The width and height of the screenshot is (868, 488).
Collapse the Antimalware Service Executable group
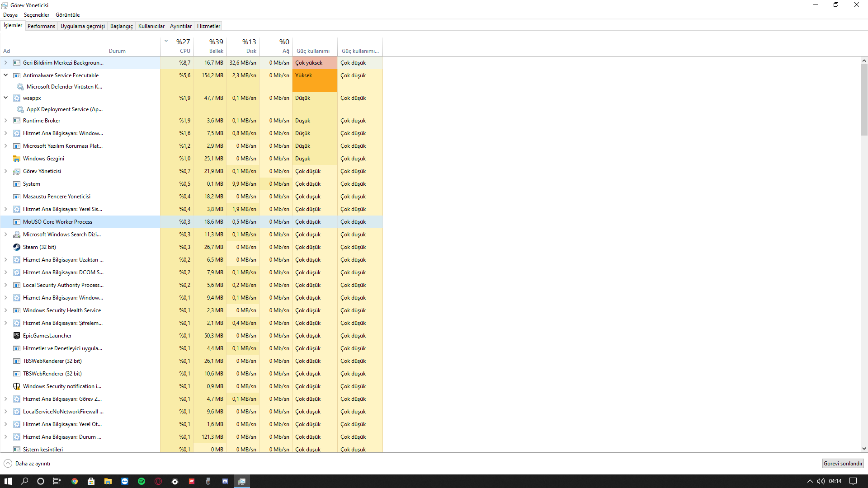6,75
